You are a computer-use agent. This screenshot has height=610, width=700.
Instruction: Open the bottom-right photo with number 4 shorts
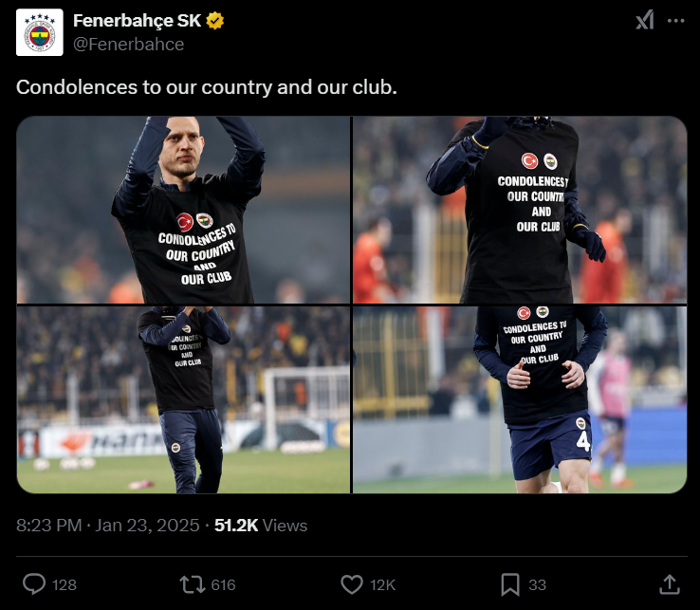[520, 399]
